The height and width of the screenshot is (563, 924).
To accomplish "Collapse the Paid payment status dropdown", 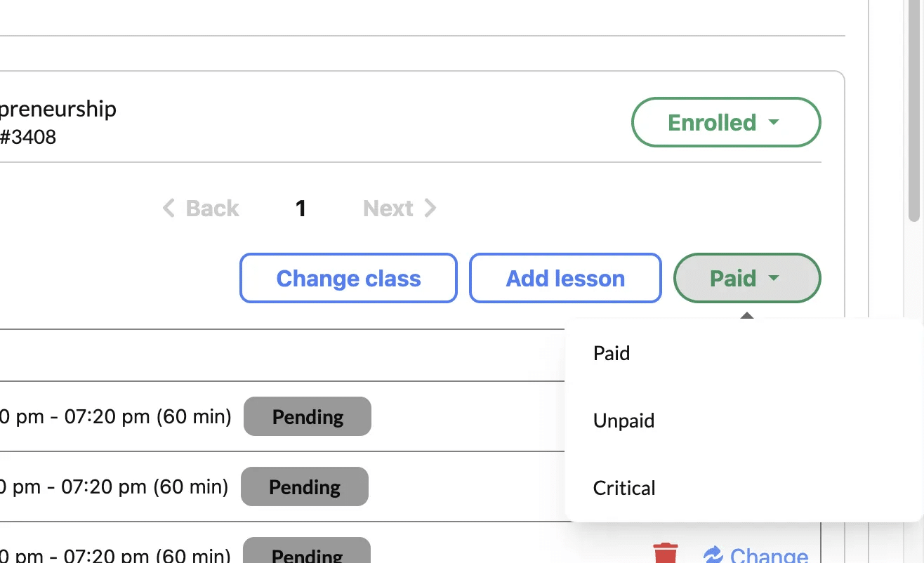I will click(747, 278).
